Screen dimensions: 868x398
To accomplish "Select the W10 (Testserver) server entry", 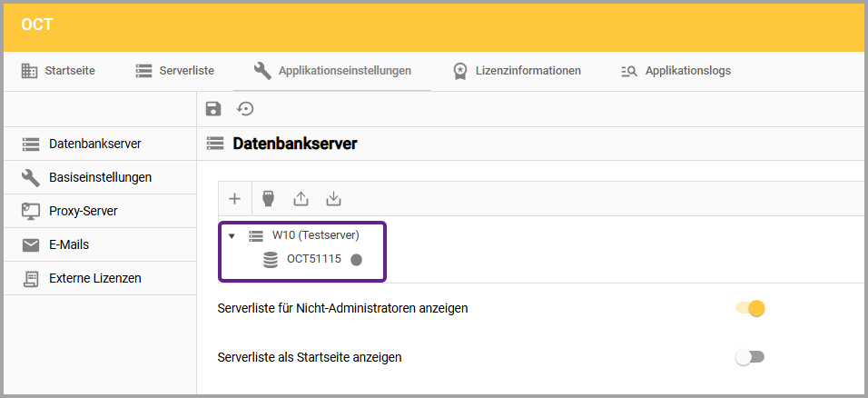I will [x=315, y=235].
